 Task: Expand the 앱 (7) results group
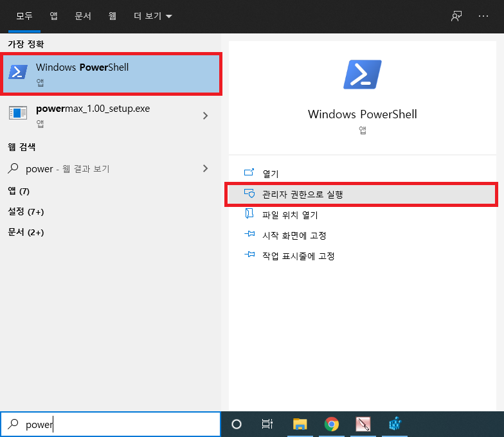pyautogui.click(x=19, y=192)
